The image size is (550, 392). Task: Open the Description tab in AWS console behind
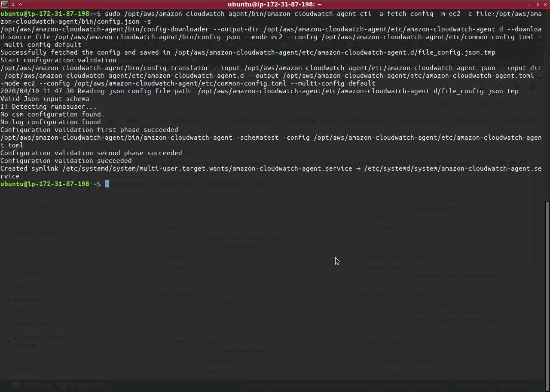127,184
